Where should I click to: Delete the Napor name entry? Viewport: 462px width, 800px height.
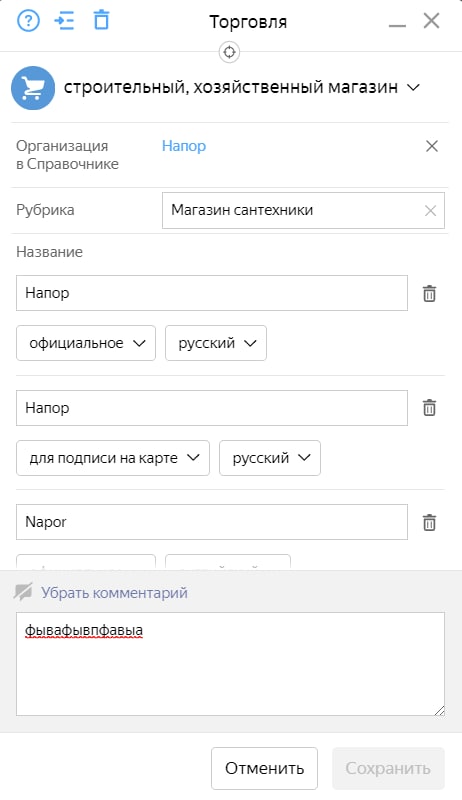click(x=429, y=522)
